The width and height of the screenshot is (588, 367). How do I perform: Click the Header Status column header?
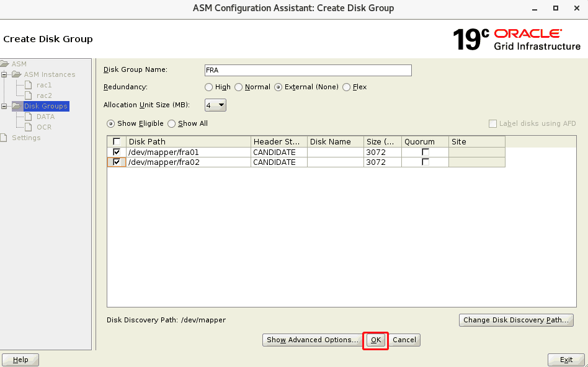(279, 142)
